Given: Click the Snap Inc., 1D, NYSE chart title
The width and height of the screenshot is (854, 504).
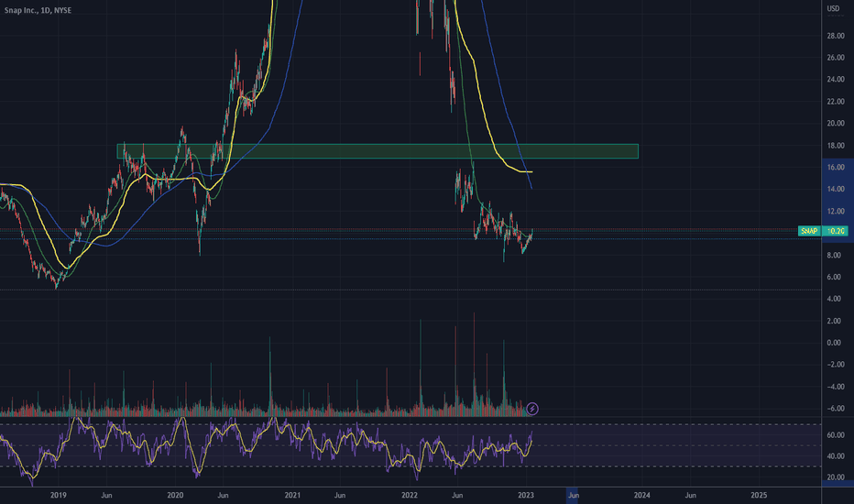Looking at the screenshot, I should point(38,10).
